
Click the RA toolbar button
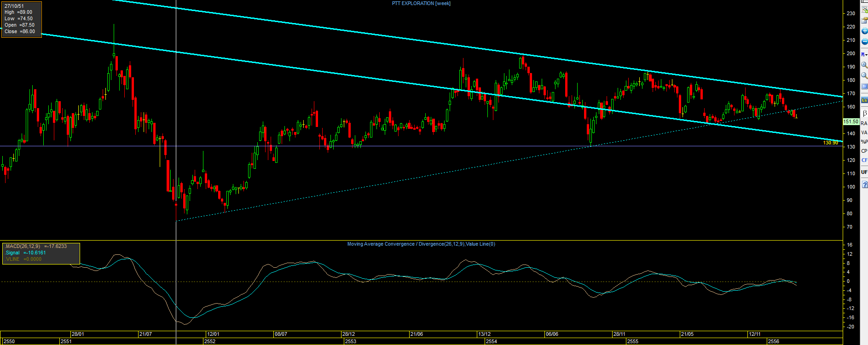click(864, 123)
